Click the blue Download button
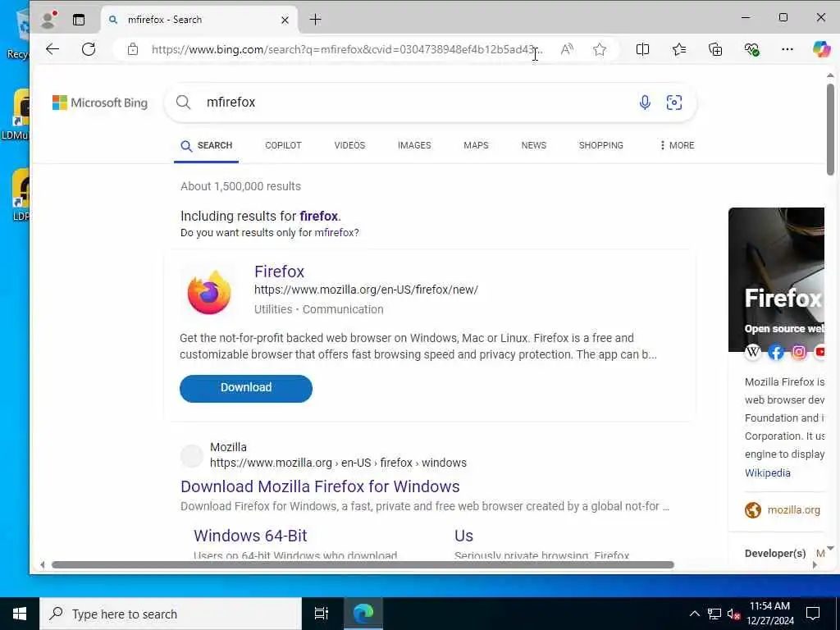Screen dimensions: 840x630 click(x=246, y=388)
